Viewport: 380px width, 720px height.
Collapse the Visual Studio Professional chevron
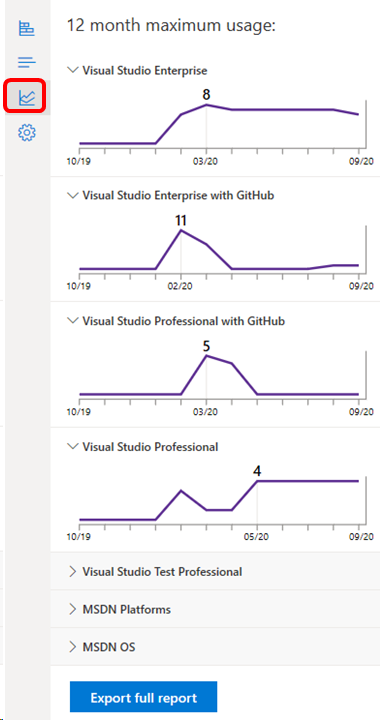[x=73, y=446]
